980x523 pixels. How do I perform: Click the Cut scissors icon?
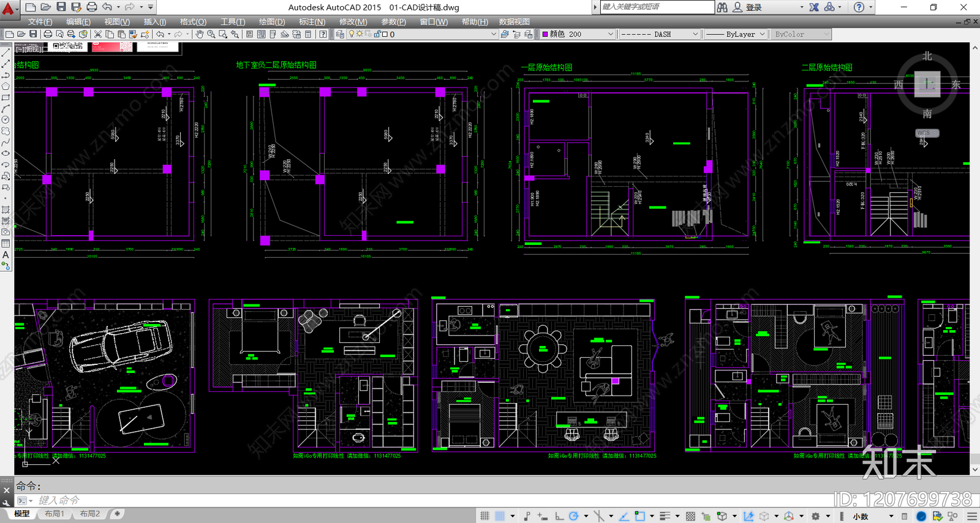click(97, 34)
